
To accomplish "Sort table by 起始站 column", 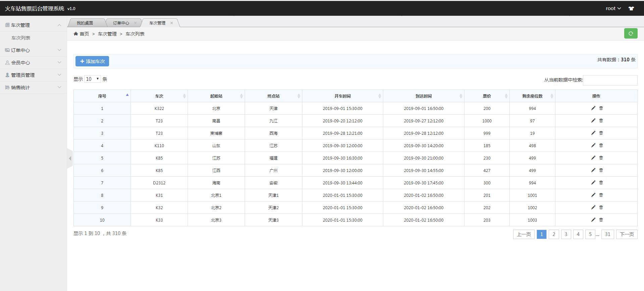I will point(216,96).
